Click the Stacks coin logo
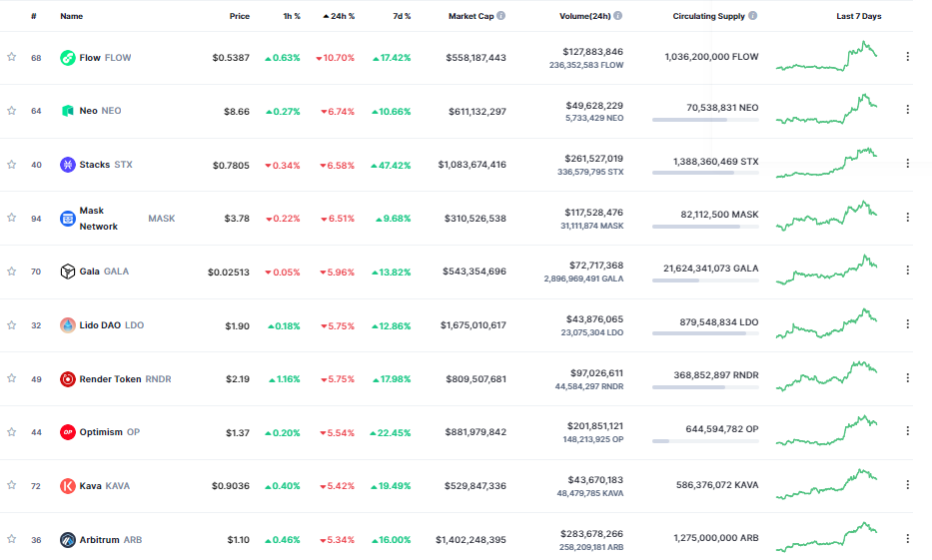The width and height of the screenshot is (932, 560). click(x=68, y=165)
